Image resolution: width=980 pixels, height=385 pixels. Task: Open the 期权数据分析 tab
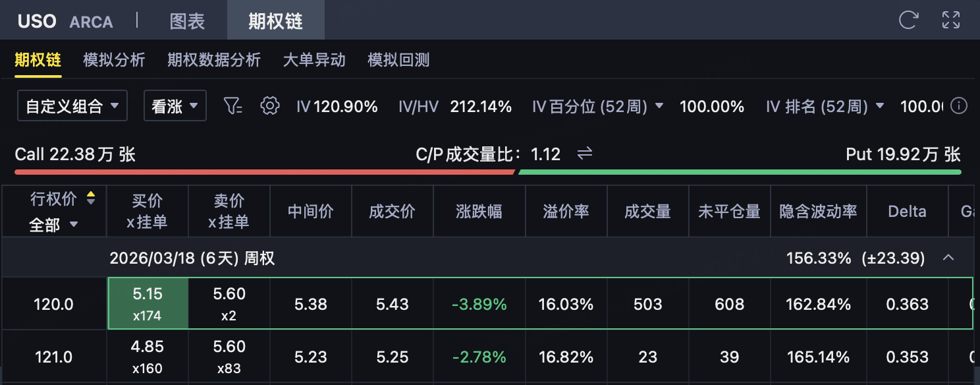tap(214, 60)
